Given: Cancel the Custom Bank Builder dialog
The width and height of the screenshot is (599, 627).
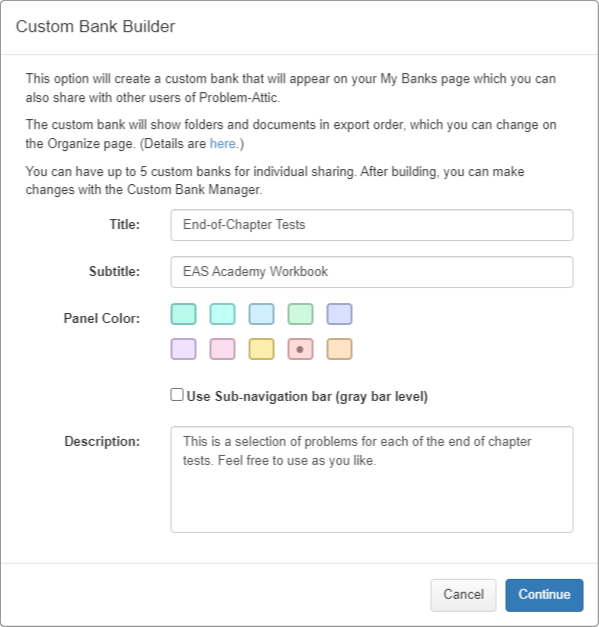Looking at the screenshot, I should coord(463,595).
